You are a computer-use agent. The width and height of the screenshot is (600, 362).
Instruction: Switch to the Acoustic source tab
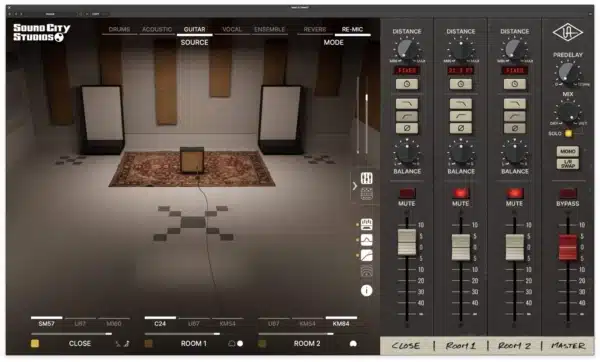click(157, 29)
